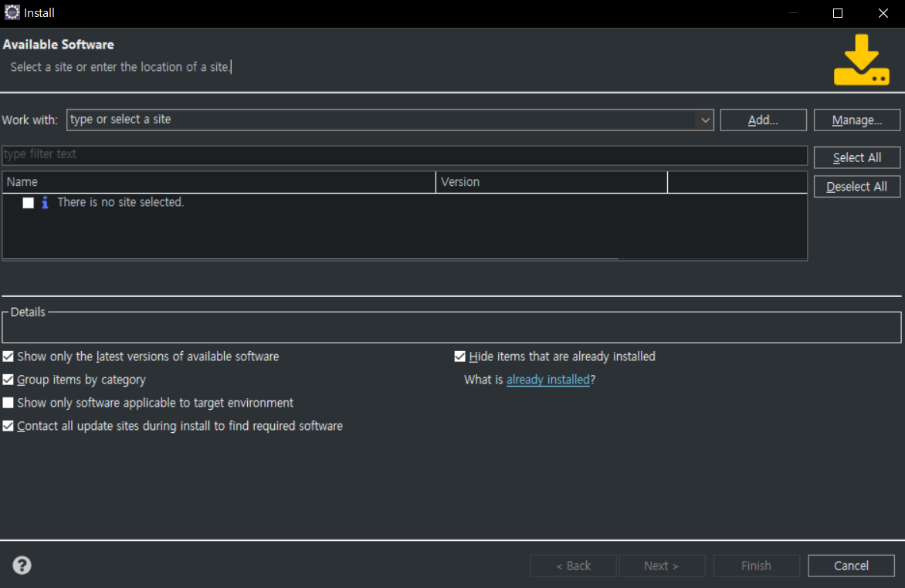Expand the 'Work with' site dropdown arrow

(704, 120)
